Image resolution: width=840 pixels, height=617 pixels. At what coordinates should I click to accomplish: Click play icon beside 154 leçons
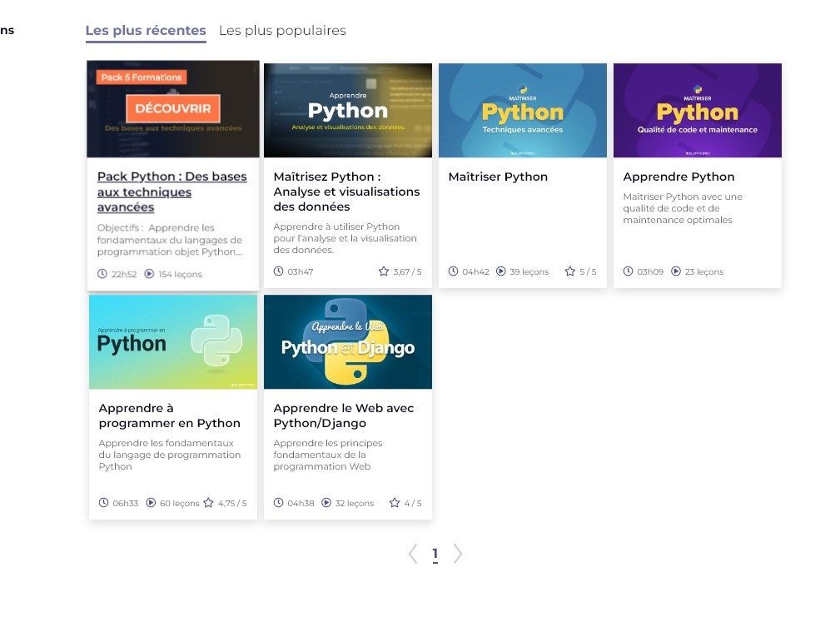point(149,274)
